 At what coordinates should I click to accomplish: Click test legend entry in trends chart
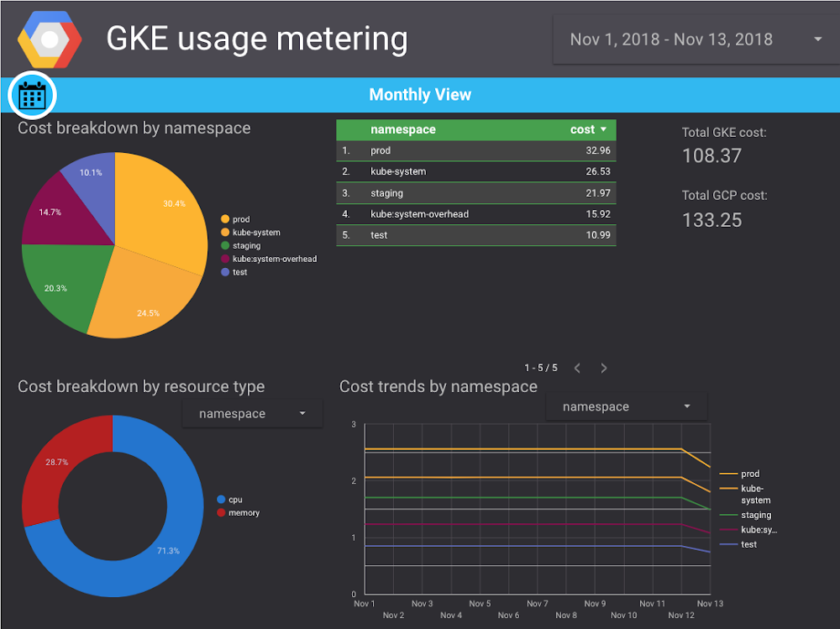pos(738,544)
